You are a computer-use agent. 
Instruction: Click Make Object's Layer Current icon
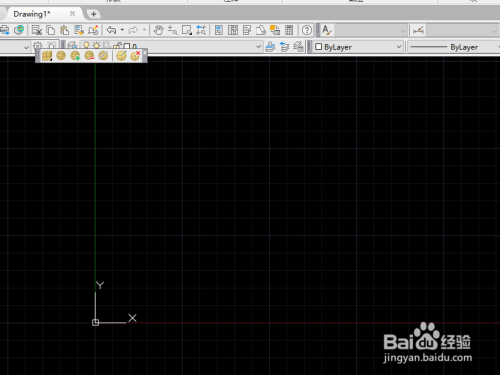[x=270, y=47]
